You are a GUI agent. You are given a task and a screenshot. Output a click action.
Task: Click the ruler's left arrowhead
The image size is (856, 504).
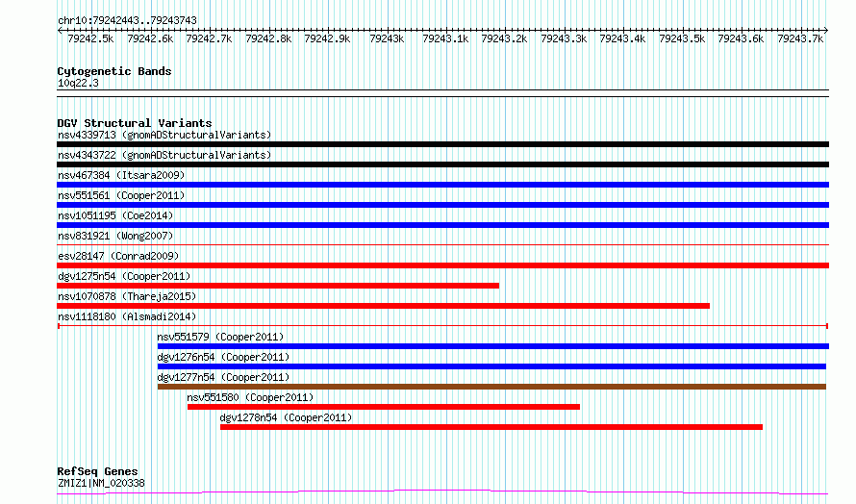coord(60,31)
